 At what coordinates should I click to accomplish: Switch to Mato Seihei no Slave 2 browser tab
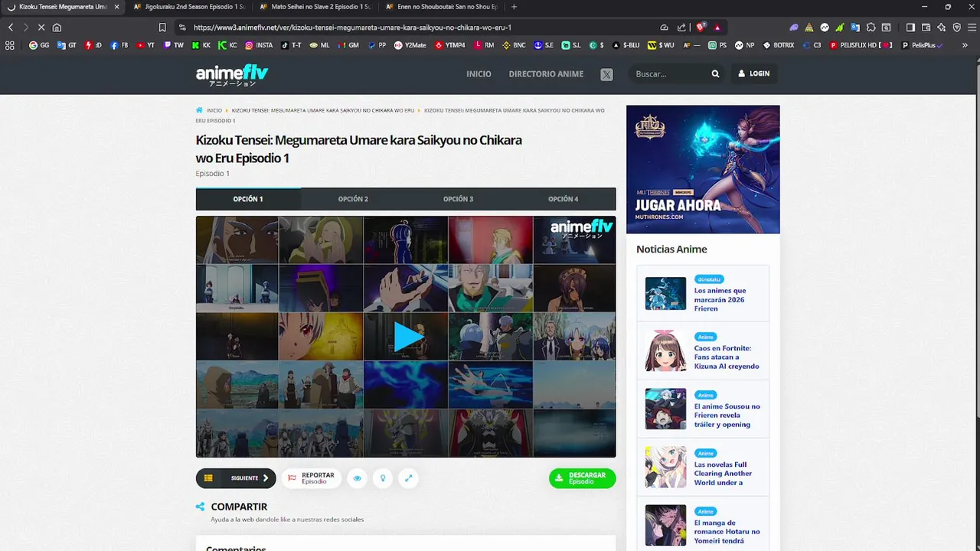314,7
